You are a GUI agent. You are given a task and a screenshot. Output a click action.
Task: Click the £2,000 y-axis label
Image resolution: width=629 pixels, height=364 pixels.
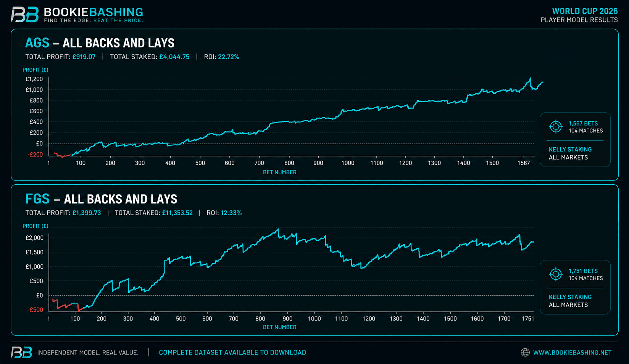[35, 238]
